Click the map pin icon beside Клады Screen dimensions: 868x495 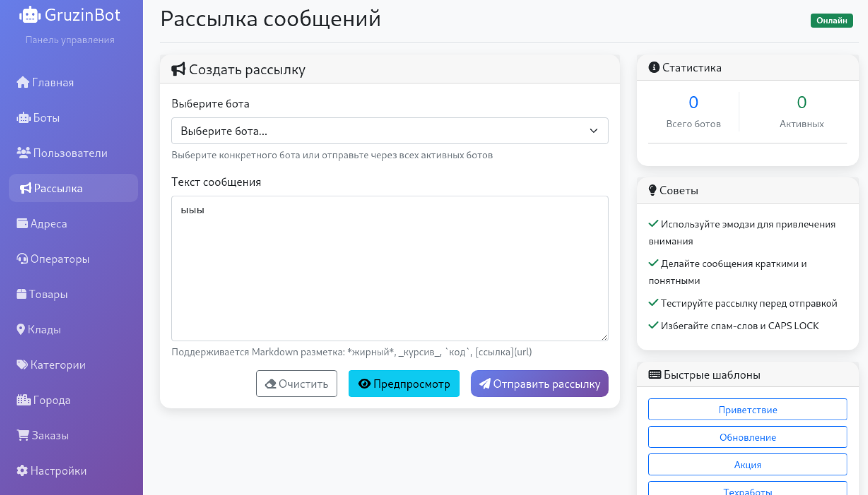[21, 329]
